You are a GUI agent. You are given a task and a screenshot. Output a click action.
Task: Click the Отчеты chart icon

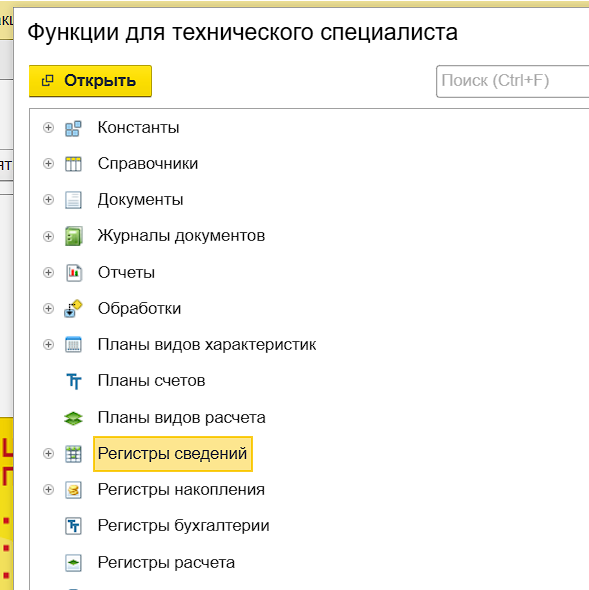coord(74,272)
